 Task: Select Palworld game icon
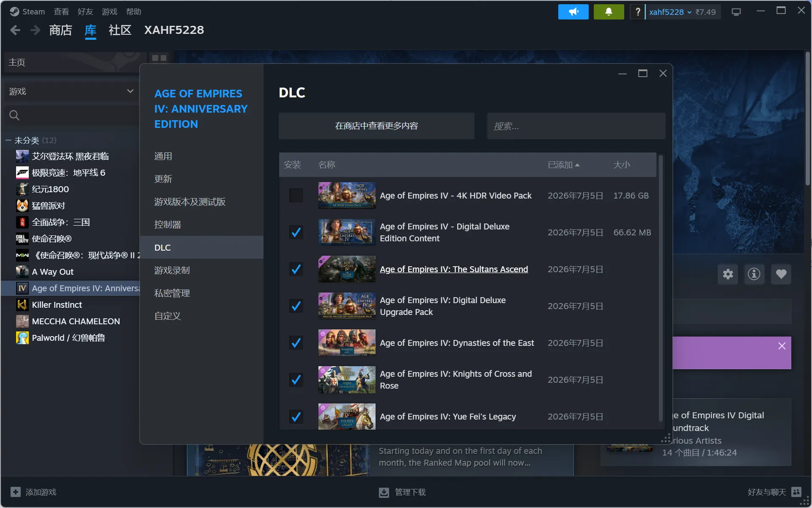click(22, 338)
